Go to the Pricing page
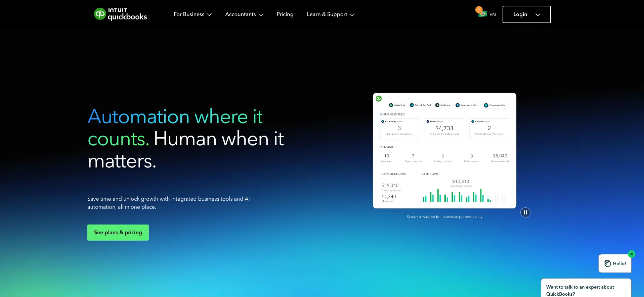This screenshot has width=644, height=297. tap(285, 14)
